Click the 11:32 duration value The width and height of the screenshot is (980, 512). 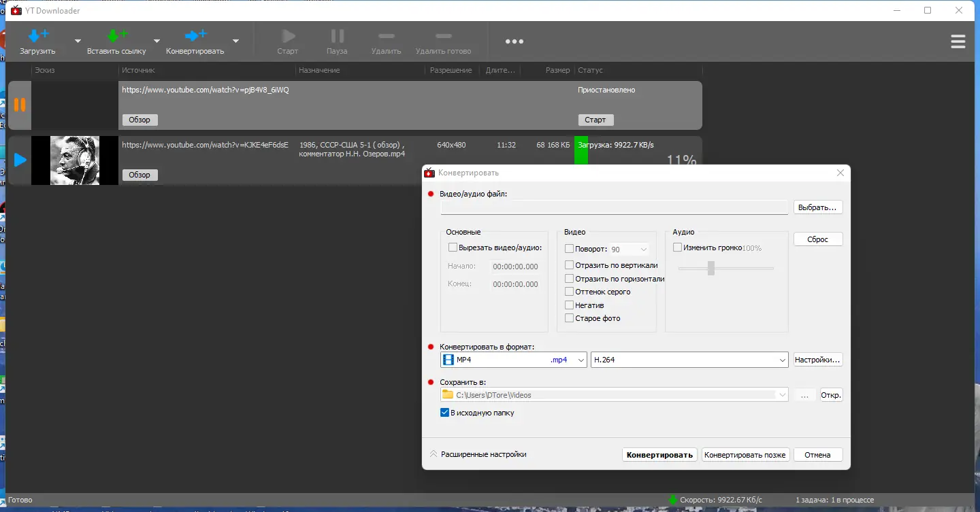pos(506,145)
